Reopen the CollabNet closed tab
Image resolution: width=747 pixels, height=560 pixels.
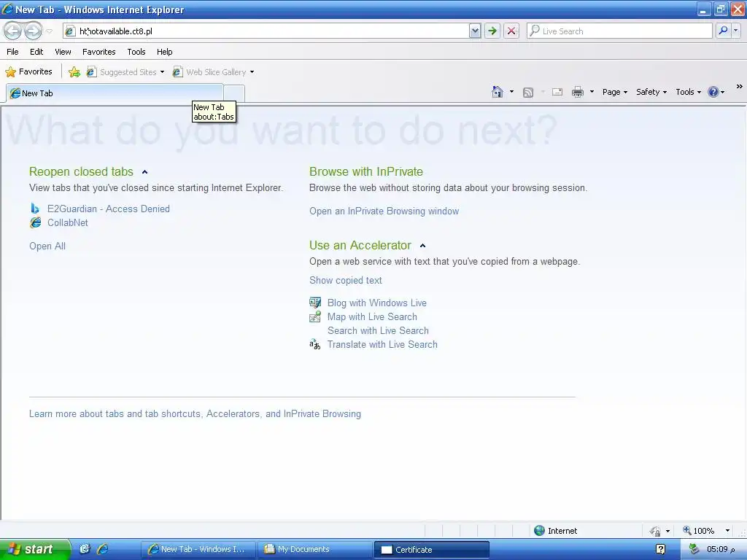click(x=68, y=222)
